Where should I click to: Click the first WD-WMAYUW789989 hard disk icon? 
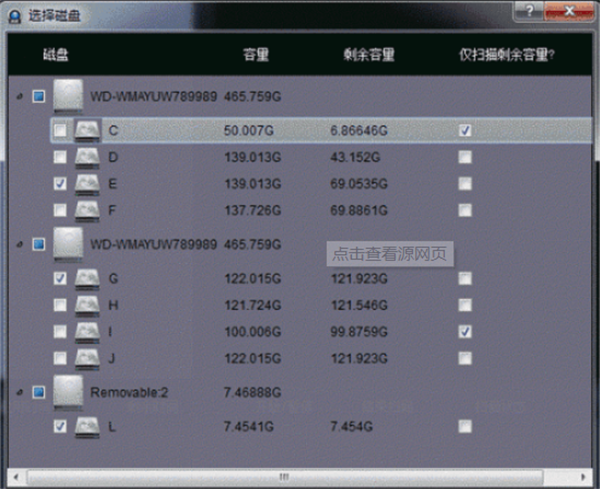point(68,97)
